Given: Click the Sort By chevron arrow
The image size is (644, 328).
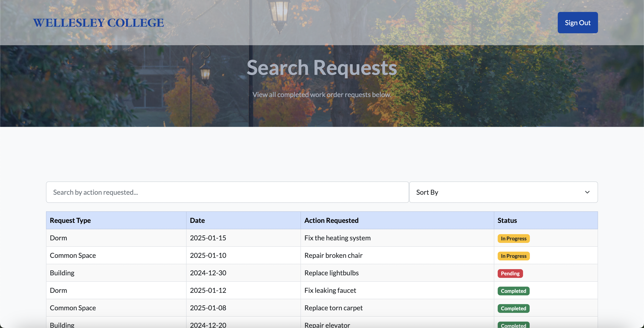Looking at the screenshot, I should point(587,192).
